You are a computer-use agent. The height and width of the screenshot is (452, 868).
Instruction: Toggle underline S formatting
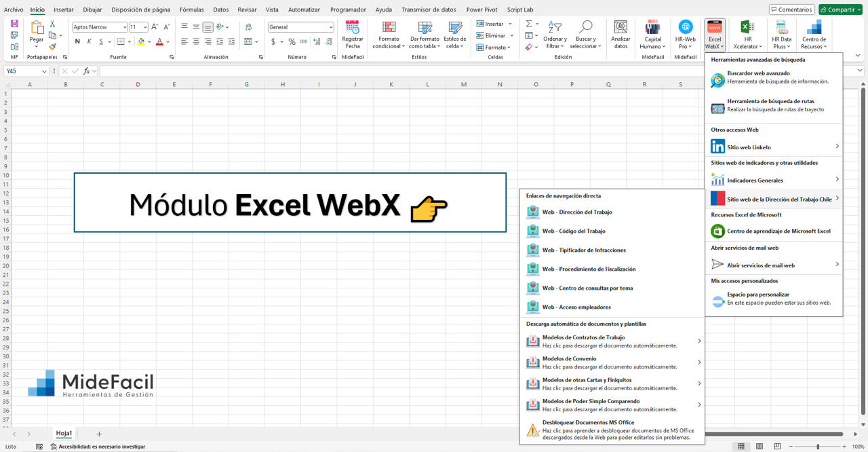[x=101, y=41]
